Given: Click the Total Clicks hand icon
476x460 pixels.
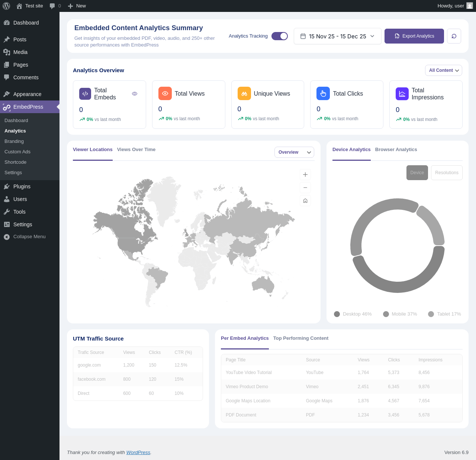Looking at the screenshot, I should click(323, 93).
